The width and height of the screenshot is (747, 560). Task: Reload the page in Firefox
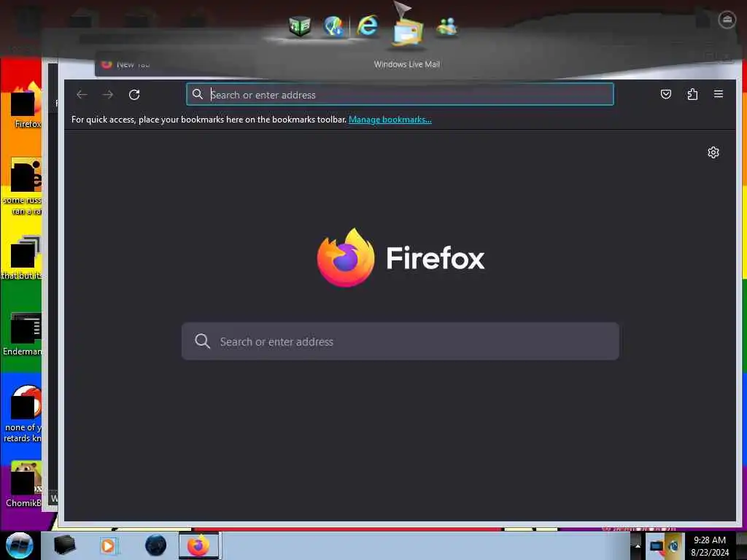(134, 95)
